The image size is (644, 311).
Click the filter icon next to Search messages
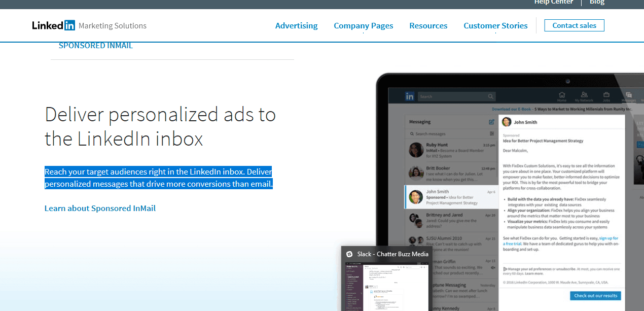click(492, 133)
